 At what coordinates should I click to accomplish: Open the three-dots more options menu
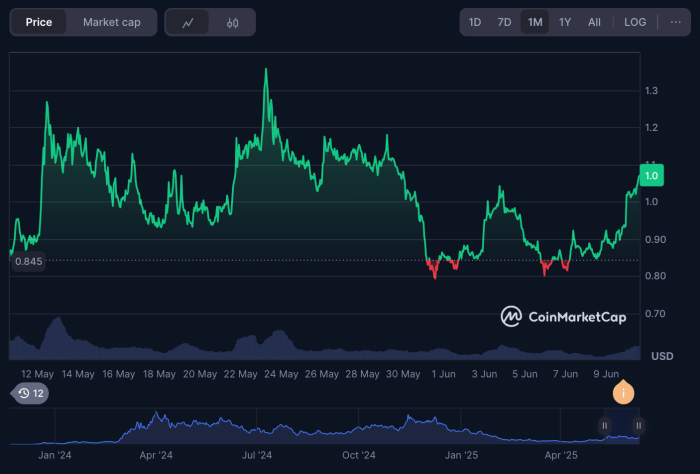pos(675,22)
